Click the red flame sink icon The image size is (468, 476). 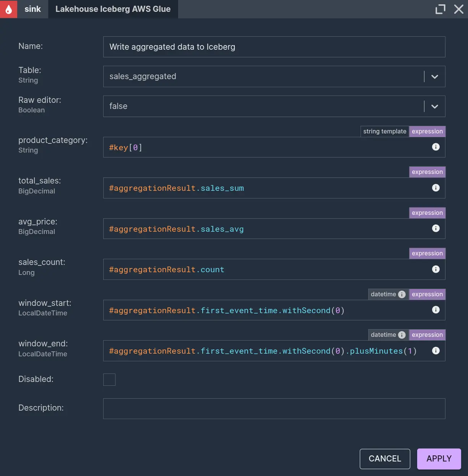8,9
